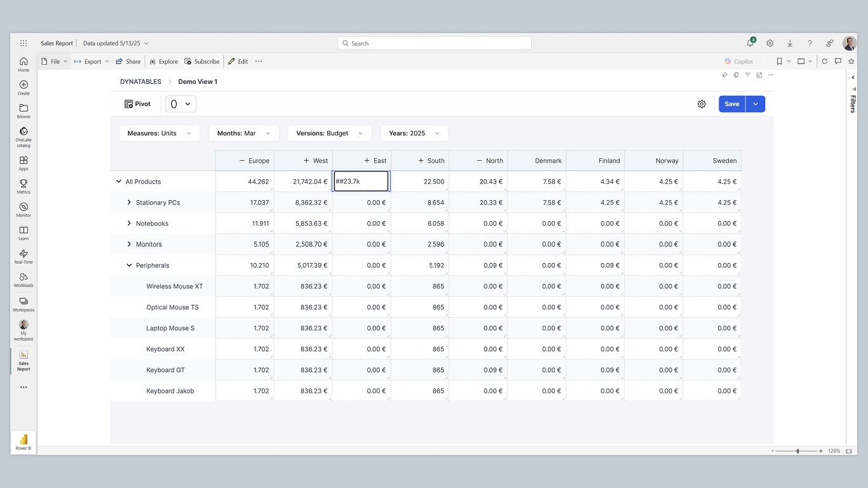Click the search box in header

435,43
